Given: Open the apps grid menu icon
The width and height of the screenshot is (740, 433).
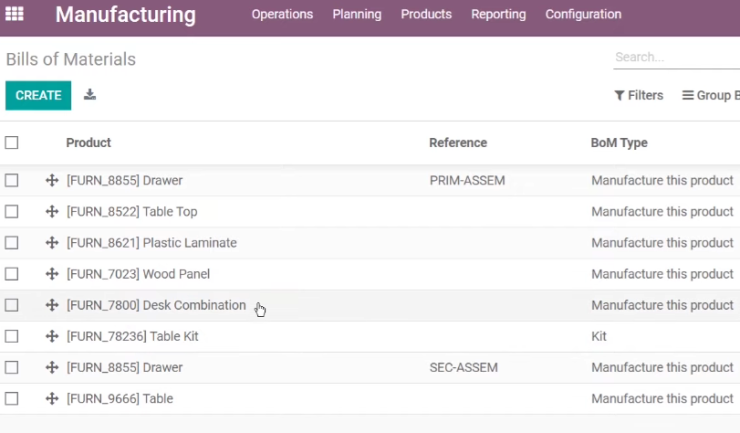Looking at the screenshot, I should click(14, 14).
